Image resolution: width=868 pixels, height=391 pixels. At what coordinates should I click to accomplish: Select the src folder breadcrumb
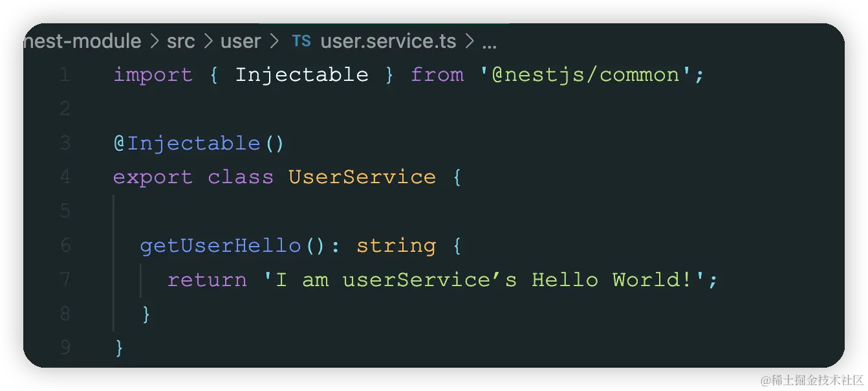click(x=180, y=41)
